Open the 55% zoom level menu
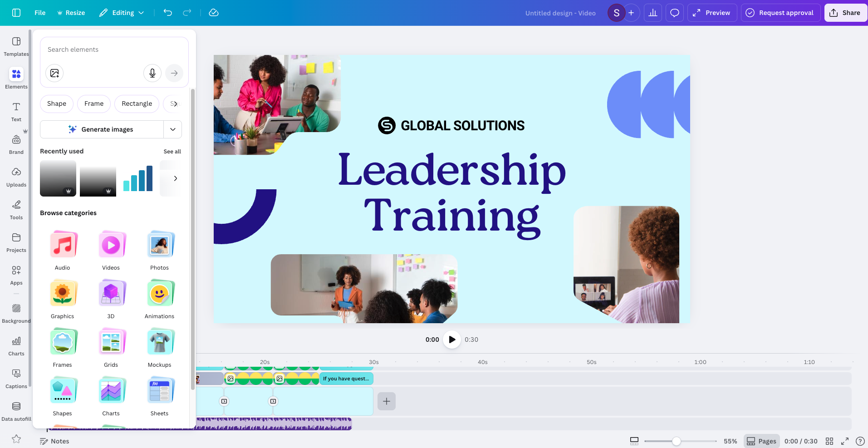Image resolution: width=868 pixels, height=448 pixels. [x=731, y=441]
